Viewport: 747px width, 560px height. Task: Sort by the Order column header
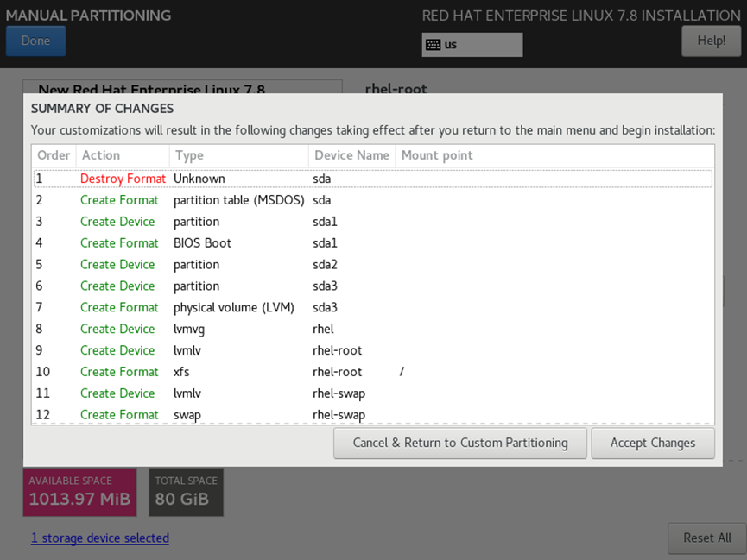coord(54,155)
